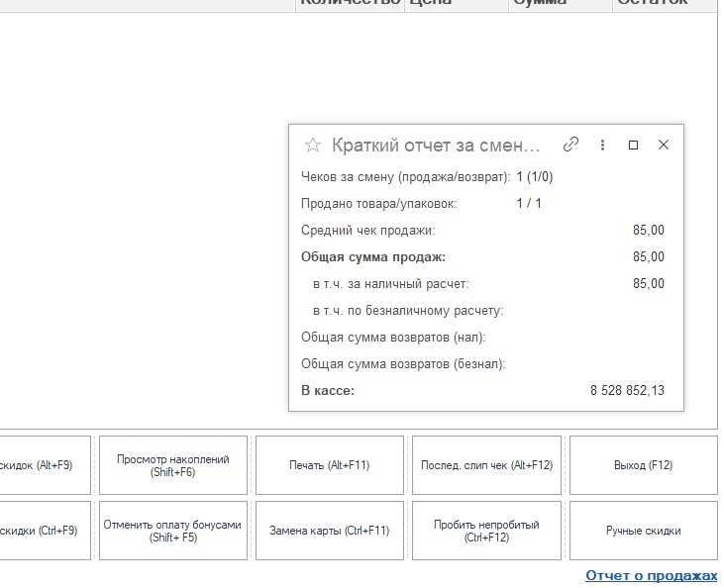Add shift report dialog to favorites star

(x=313, y=145)
